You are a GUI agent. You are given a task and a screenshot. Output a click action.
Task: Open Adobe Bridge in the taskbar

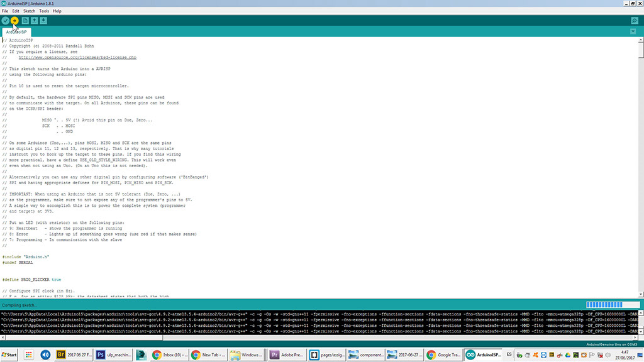[74, 354]
